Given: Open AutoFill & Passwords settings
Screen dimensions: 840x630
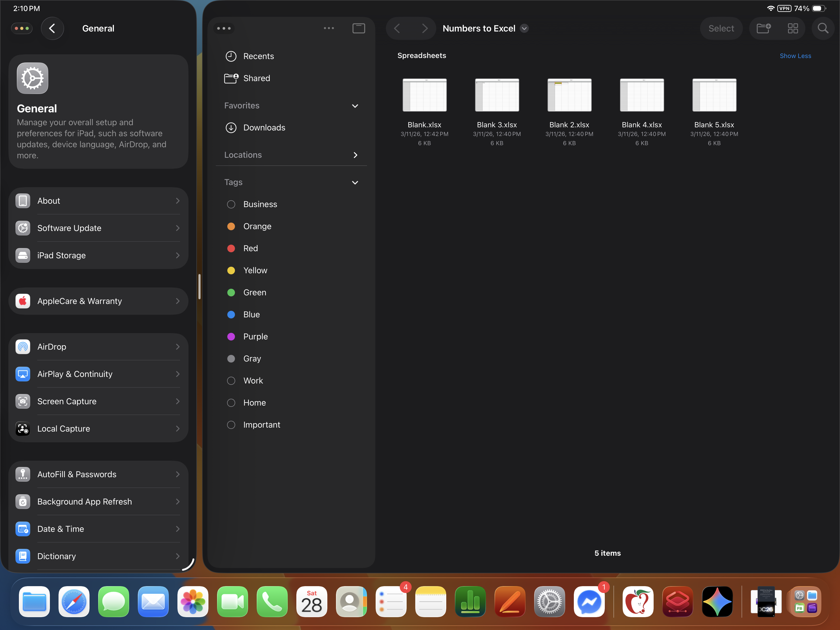Looking at the screenshot, I should pyautogui.click(x=98, y=474).
